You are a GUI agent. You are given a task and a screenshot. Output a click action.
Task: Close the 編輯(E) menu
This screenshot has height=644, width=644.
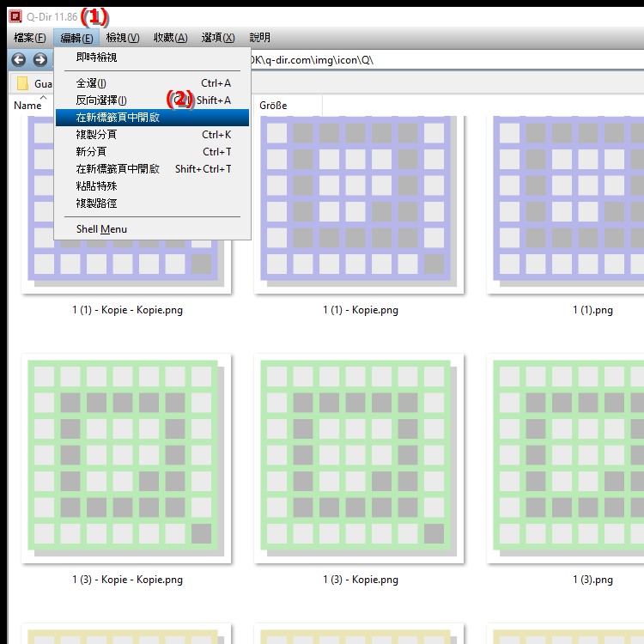point(76,38)
